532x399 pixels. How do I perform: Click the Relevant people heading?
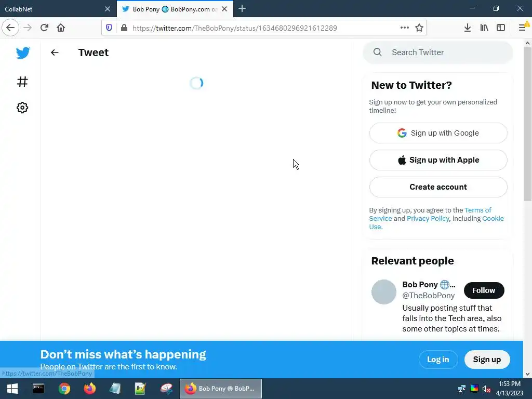pos(413,261)
